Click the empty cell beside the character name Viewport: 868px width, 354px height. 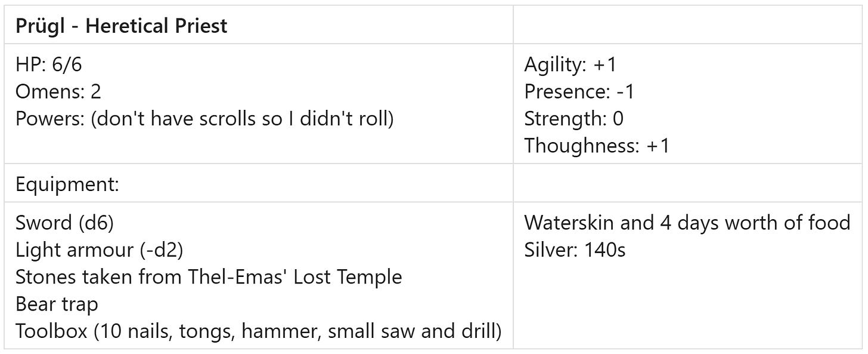coord(688,25)
